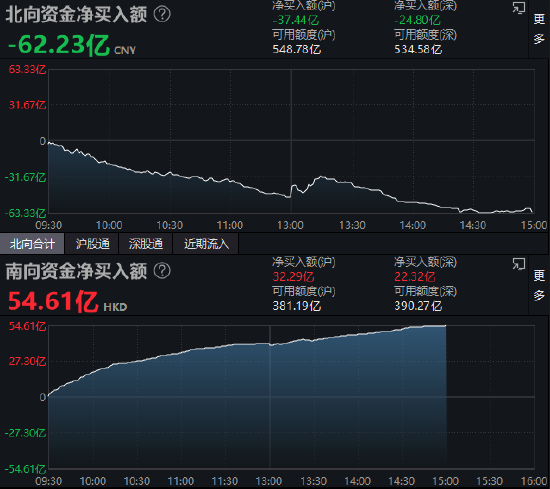Expand 更多 in the northbound panel

539,29
